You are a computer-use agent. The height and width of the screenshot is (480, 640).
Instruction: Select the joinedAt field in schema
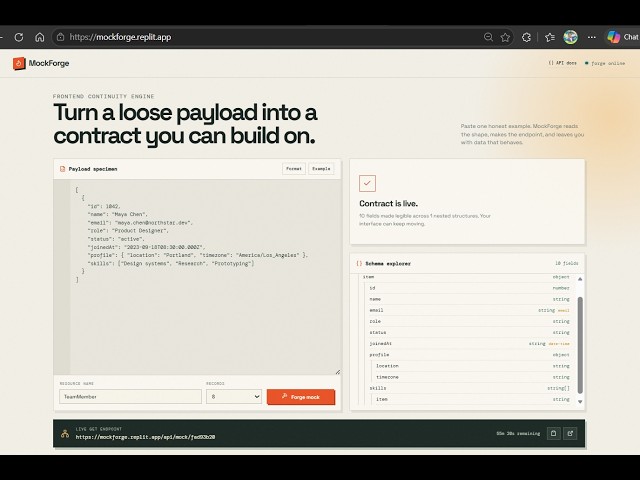pos(469,344)
